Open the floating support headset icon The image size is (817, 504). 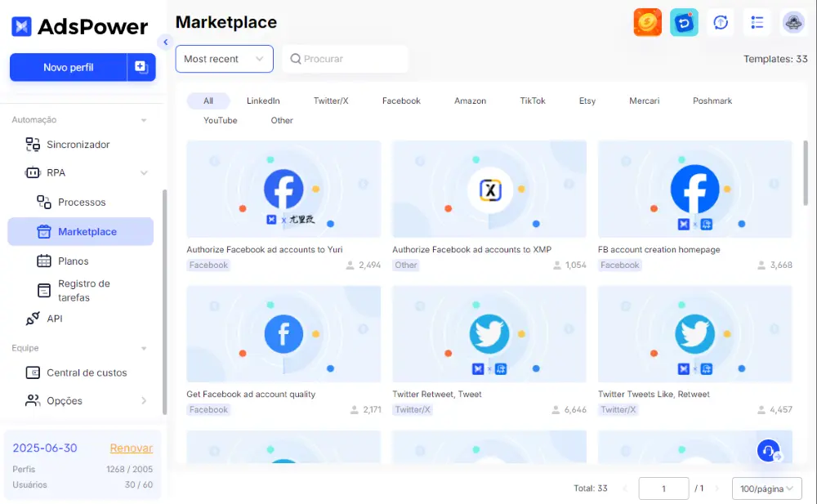[x=769, y=451]
